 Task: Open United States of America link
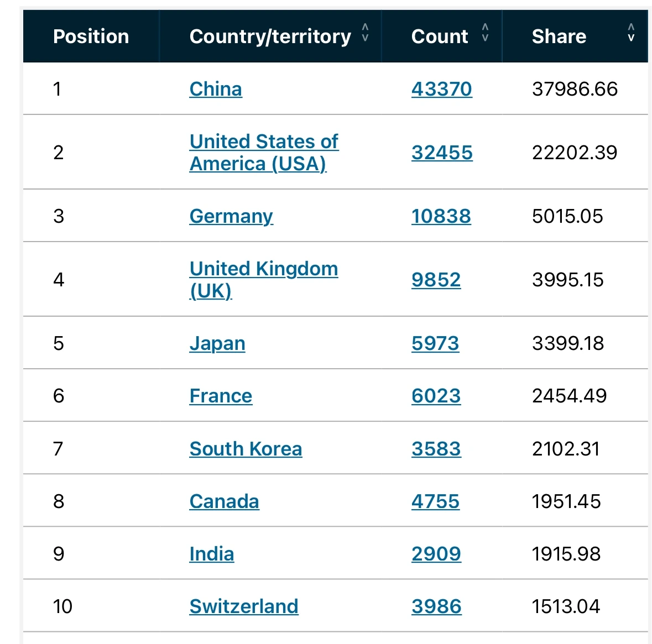click(263, 152)
